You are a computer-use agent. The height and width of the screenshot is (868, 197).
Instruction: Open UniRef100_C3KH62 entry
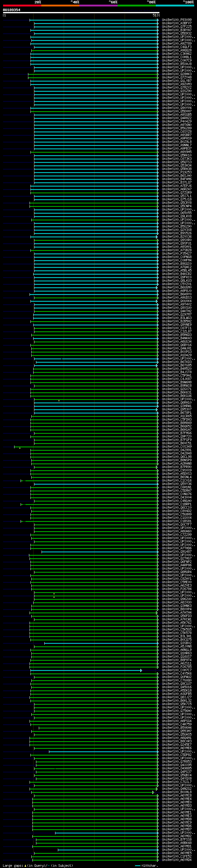[177, 54]
